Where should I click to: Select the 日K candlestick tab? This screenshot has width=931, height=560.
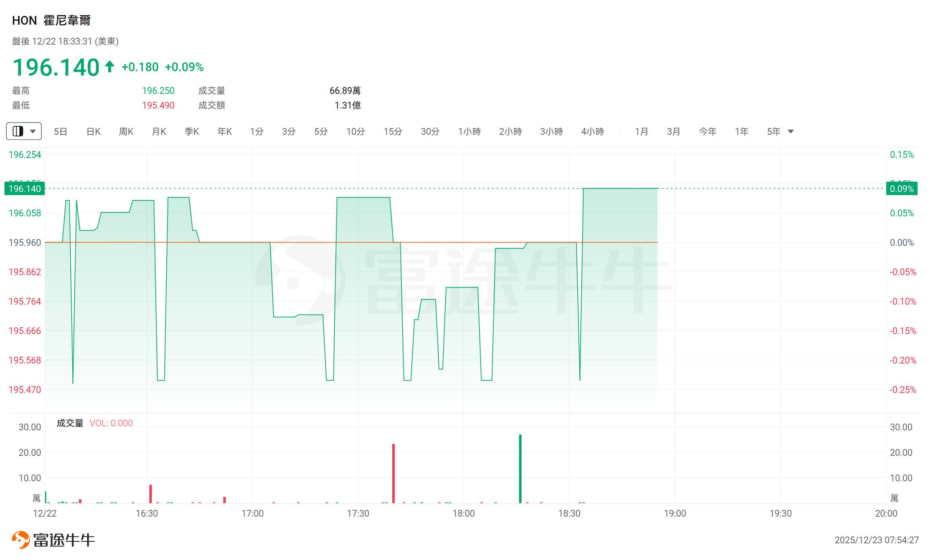click(x=93, y=131)
